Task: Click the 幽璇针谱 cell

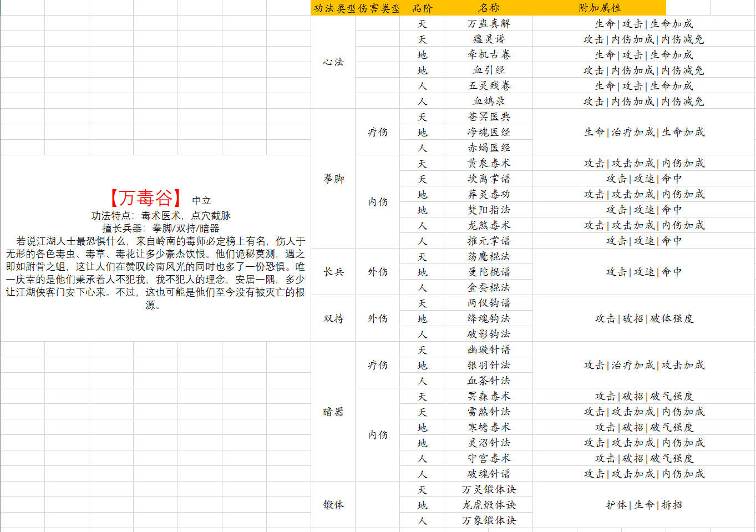Action: (489, 349)
